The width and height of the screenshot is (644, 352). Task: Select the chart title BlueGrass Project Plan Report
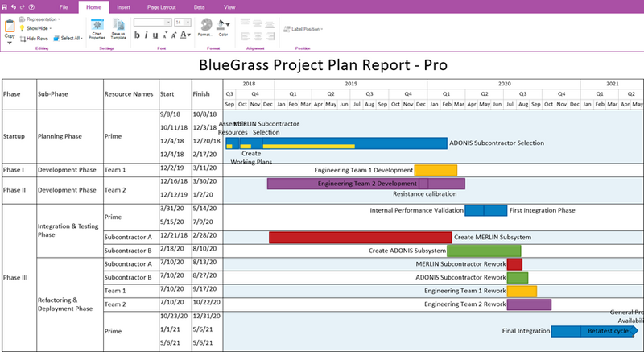323,65
